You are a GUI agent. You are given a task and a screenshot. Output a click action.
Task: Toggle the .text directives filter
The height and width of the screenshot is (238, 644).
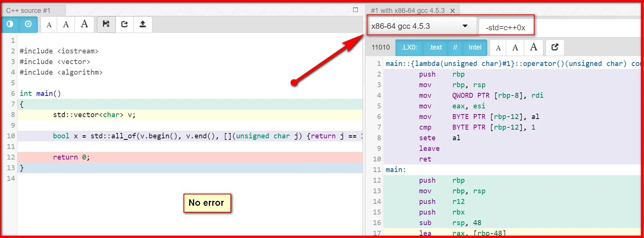point(436,47)
